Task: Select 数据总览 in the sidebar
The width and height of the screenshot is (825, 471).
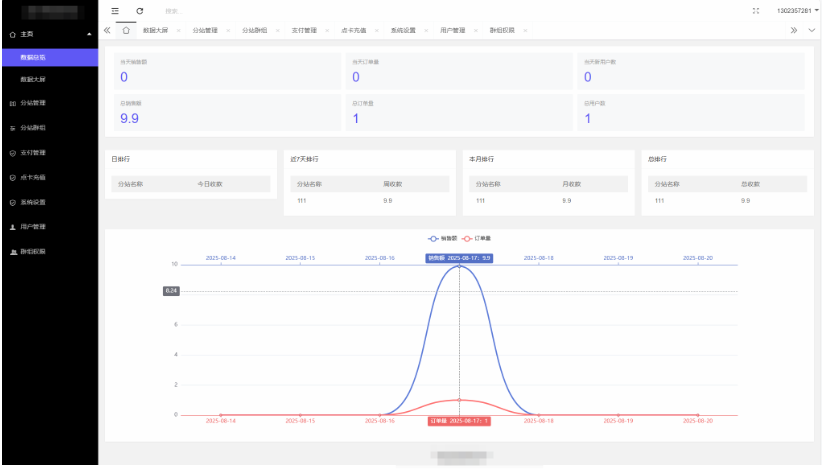Action: (50, 57)
